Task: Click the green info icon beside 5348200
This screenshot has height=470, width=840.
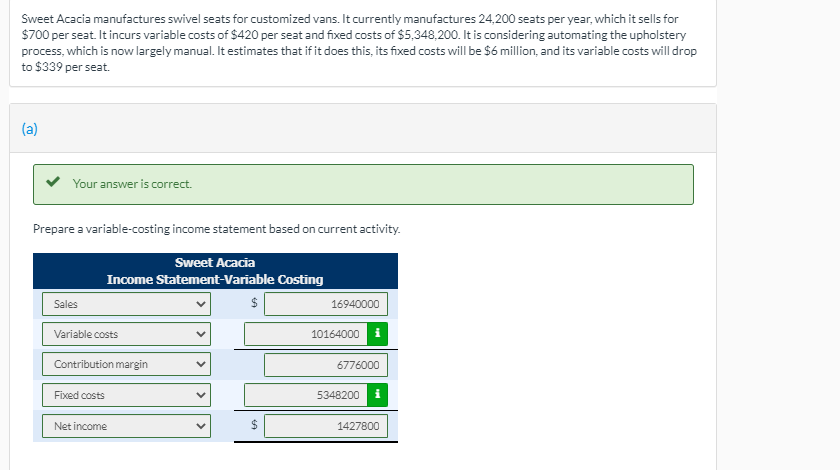Action: [x=377, y=395]
